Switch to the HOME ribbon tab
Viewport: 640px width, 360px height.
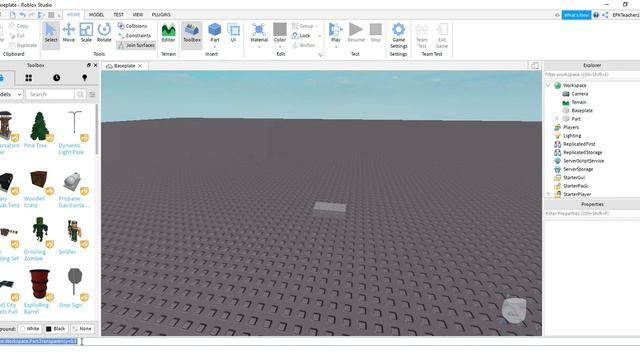point(73,15)
